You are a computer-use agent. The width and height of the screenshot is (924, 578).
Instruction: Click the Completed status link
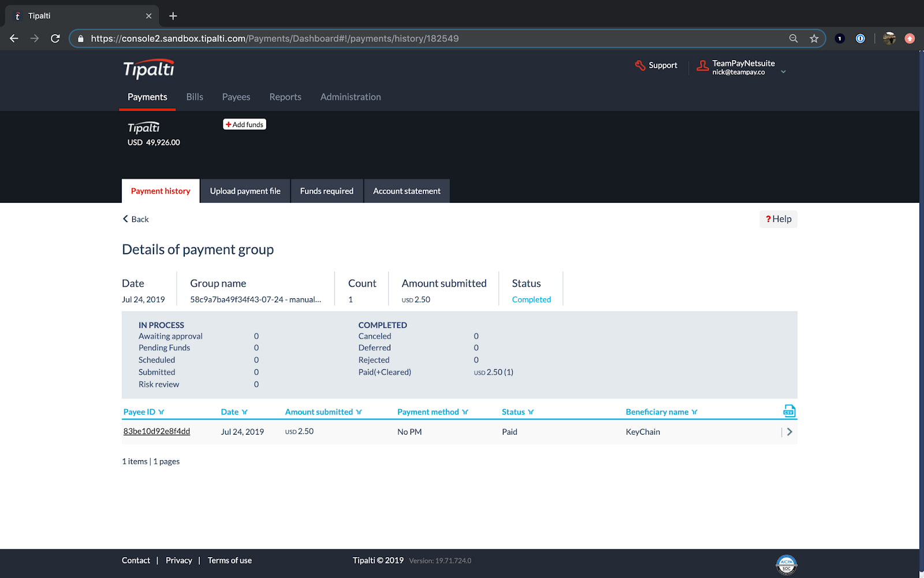[531, 299]
